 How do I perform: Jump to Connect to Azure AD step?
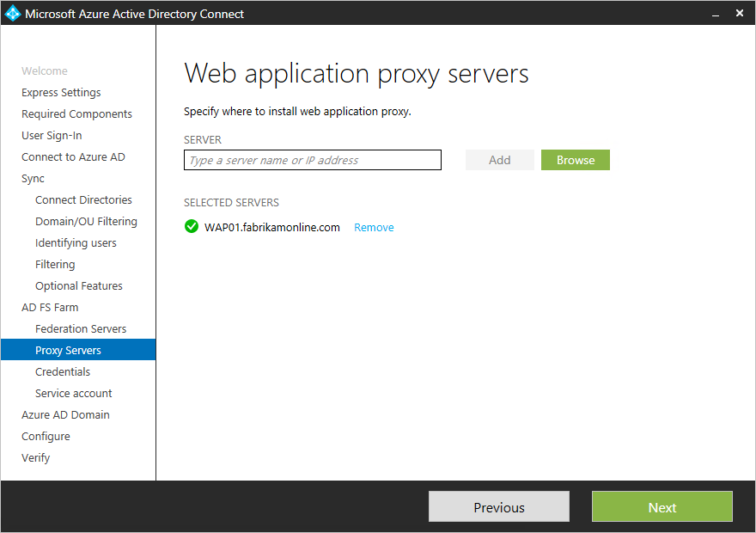(x=73, y=156)
